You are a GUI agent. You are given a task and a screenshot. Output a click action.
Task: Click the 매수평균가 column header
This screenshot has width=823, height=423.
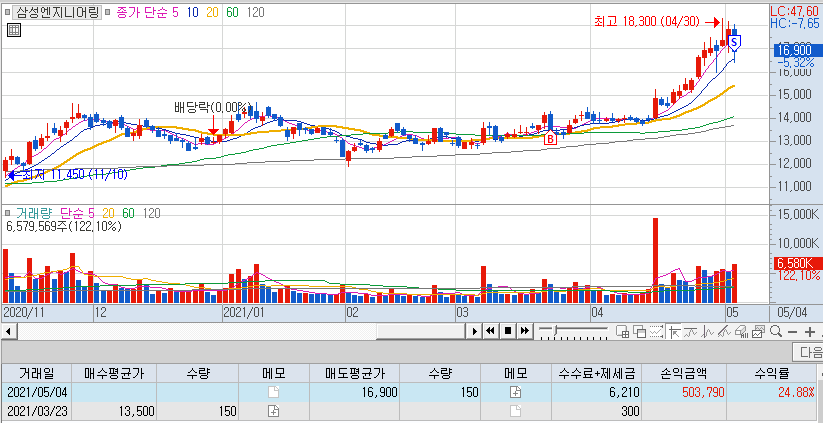[x=113, y=373]
